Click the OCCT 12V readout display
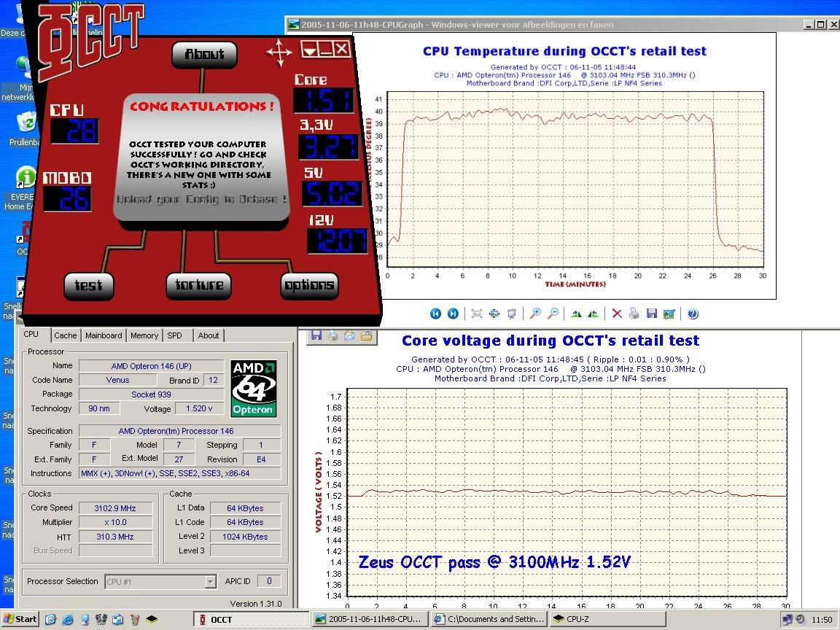This screenshot has height=630, width=840. (338, 241)
